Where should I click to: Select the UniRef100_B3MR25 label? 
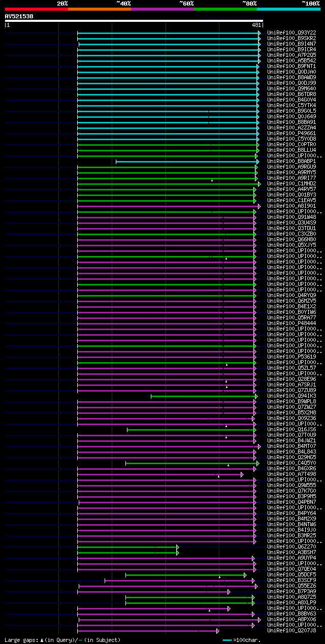click(291, 535)
